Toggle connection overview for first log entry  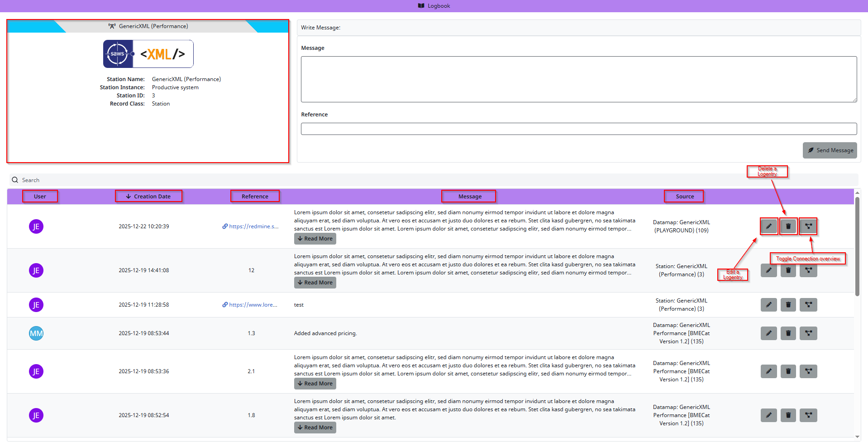(x=808, y=226)
